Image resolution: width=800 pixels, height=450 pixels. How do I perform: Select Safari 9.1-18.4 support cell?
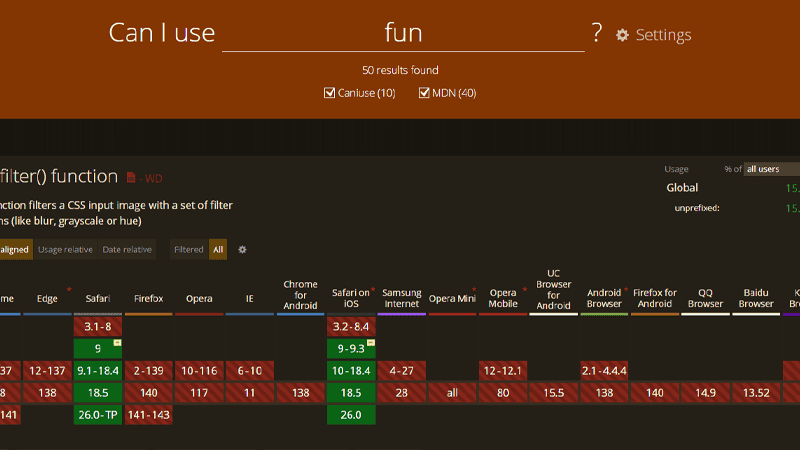(x=97, y=371)
